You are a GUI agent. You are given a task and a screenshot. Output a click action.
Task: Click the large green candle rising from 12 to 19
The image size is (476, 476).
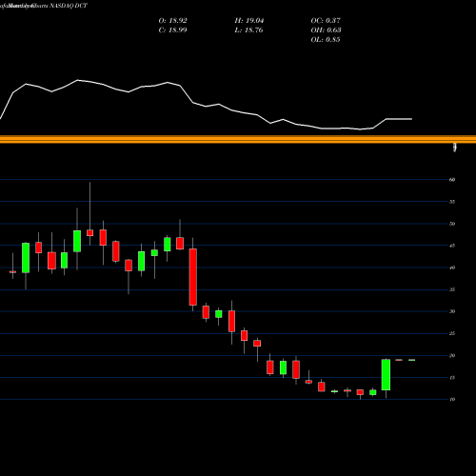[386, 375]
